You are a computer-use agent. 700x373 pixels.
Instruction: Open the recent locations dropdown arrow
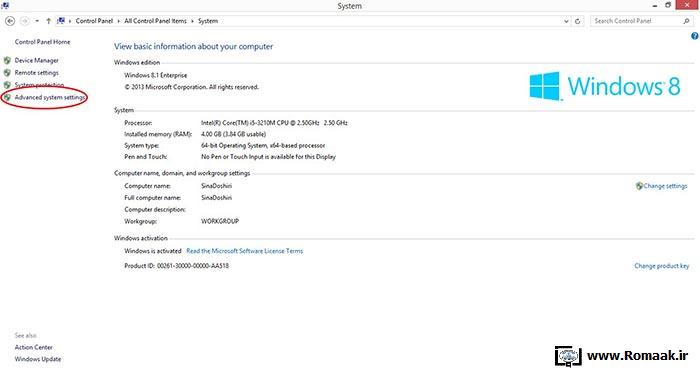37,21
